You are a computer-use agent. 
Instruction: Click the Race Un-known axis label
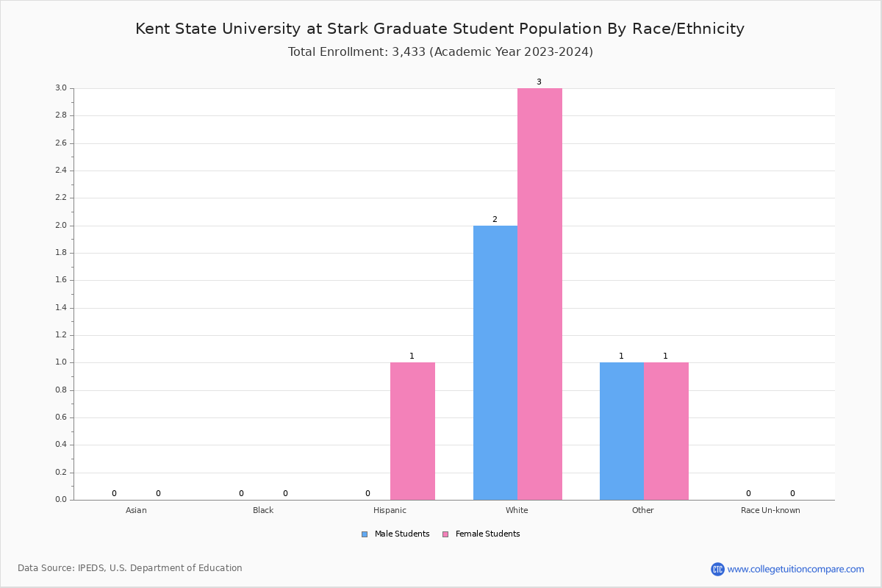point(770,510)
